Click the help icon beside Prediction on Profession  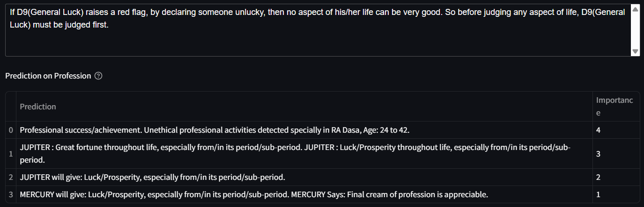pyautogui.click(x=98, y=76)
